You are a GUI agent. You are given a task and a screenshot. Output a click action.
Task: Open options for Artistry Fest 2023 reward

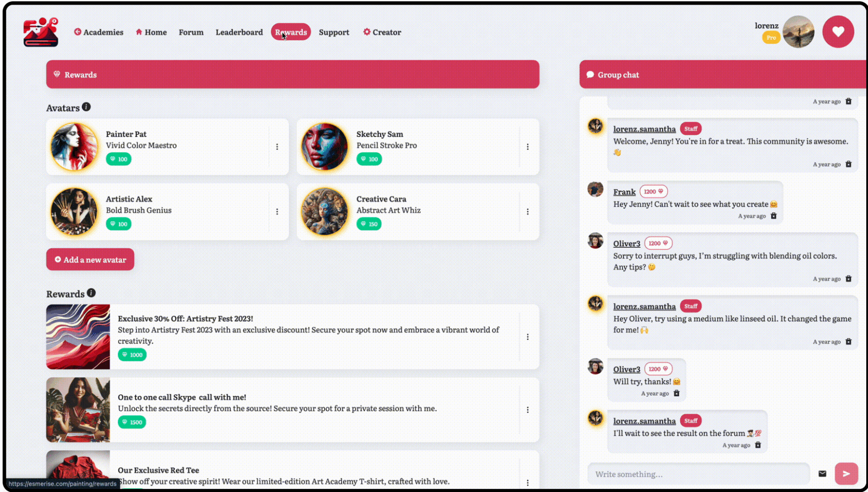pyautogui.click(x=528, y=337)
